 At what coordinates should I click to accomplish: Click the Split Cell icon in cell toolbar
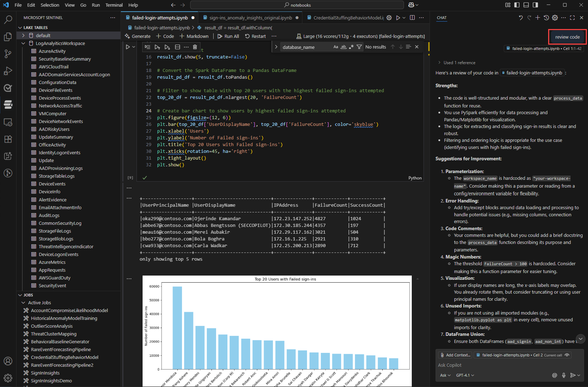(x=177, y=47)
